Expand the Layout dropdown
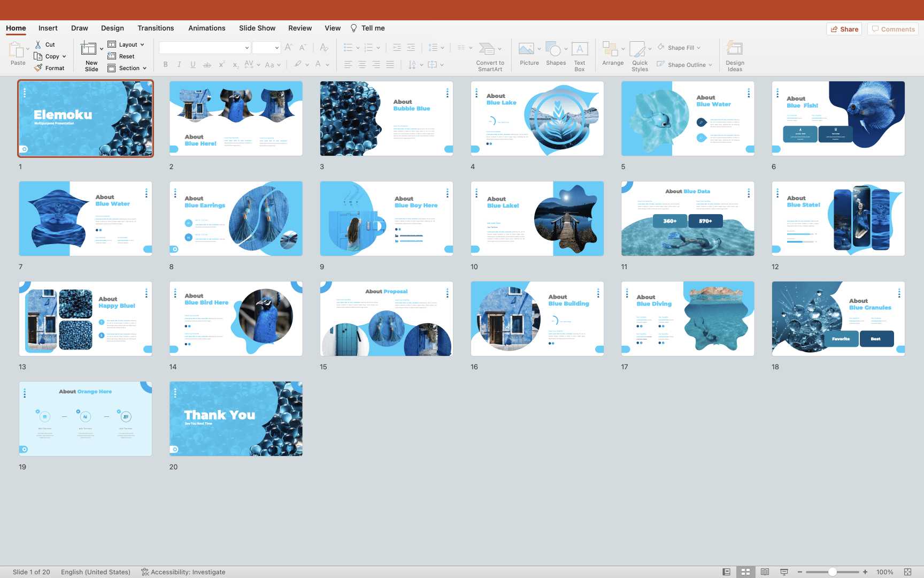The image size is (924, 578). coord(127,44)
